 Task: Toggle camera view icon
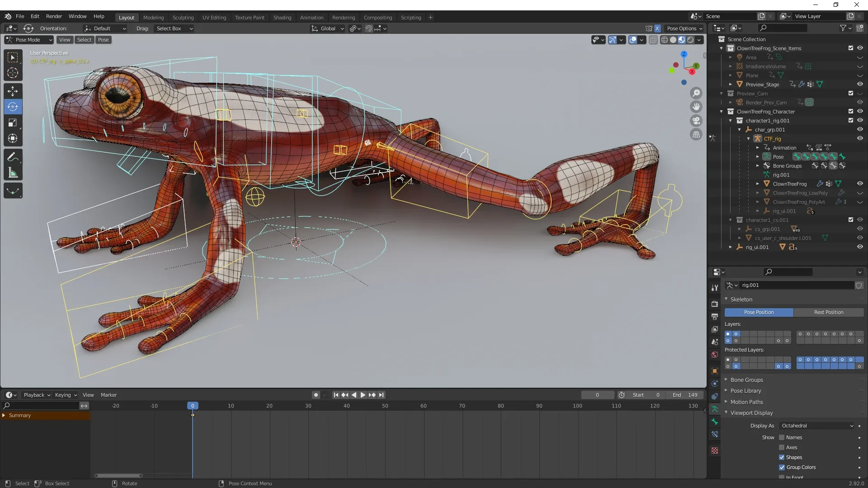(696, 121)
